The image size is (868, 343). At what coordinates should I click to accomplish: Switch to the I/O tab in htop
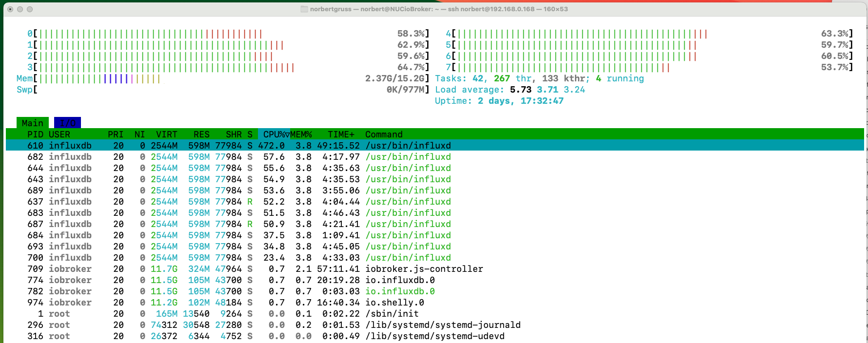click(67, 123)
